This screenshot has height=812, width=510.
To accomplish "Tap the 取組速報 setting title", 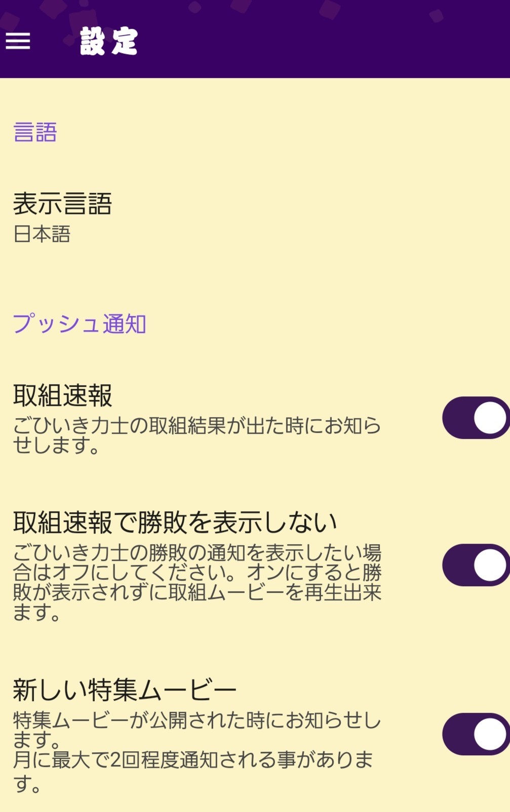I will click(x=62, y=395).
